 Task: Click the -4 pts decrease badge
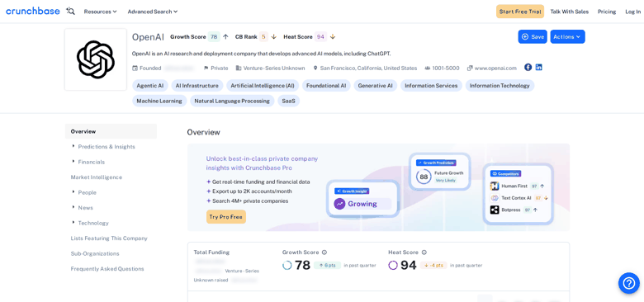(433, 266)
